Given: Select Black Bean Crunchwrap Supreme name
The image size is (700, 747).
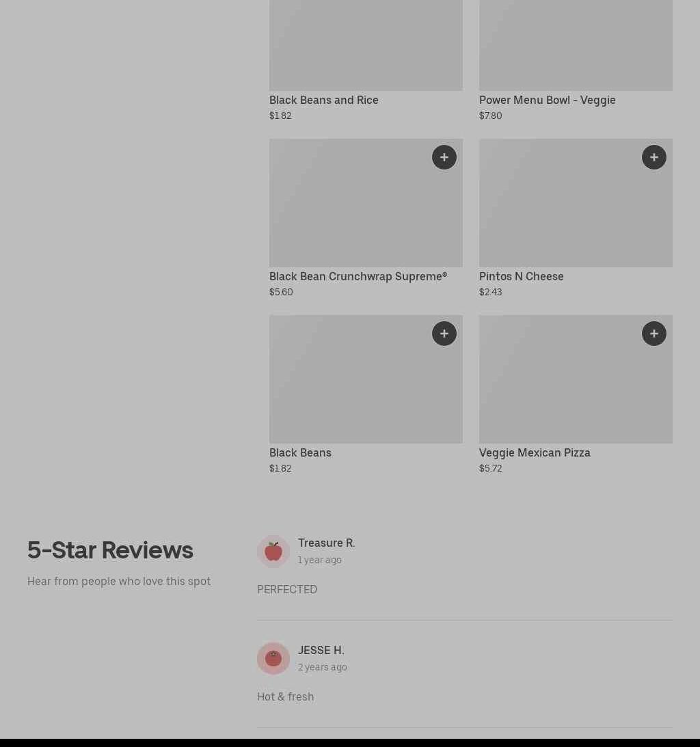Looking at the screenshot, I should coord(358,276).
